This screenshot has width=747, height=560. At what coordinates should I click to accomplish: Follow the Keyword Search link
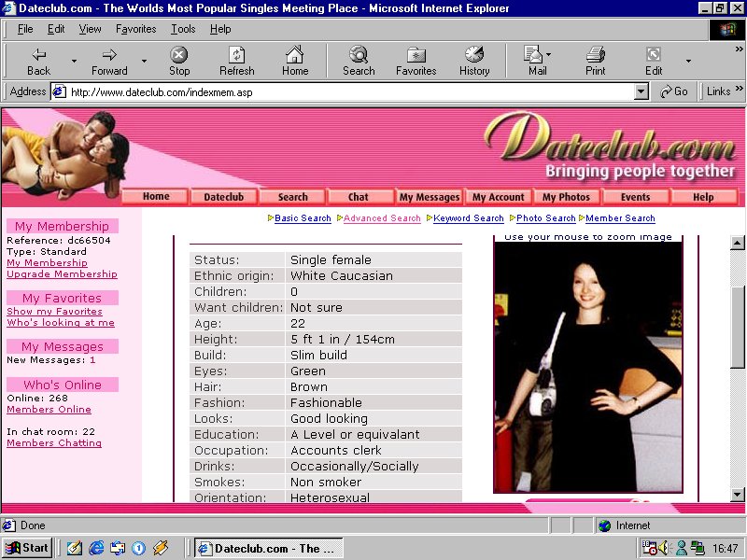tap(469, 218)
